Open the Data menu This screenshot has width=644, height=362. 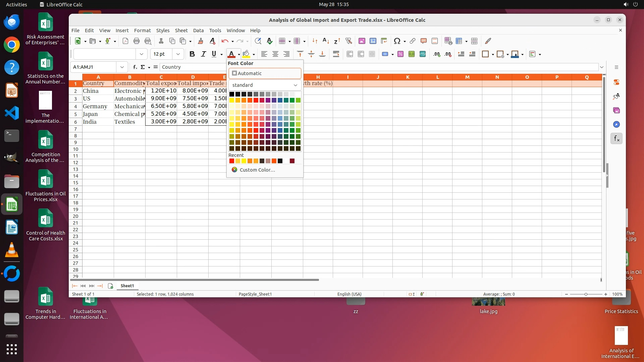pos(198,30)
